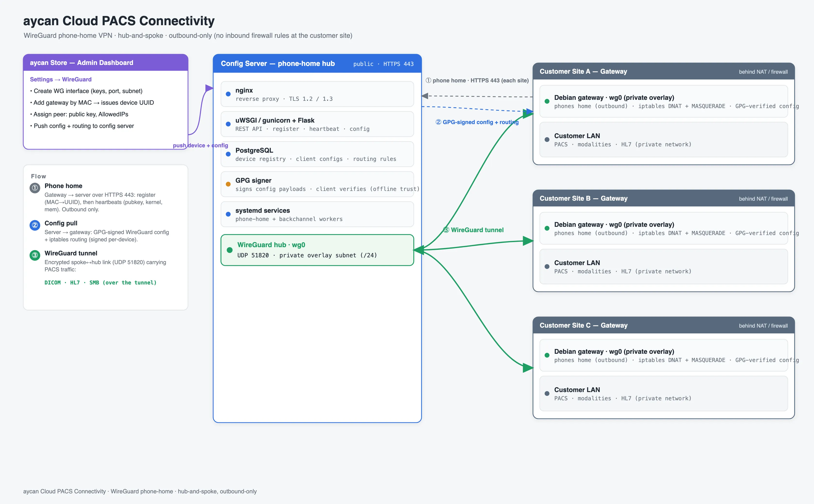Click the green status dot in Site C Debian gateway
The height and width of the screenshot is (504, 814).
click(547, 355)
